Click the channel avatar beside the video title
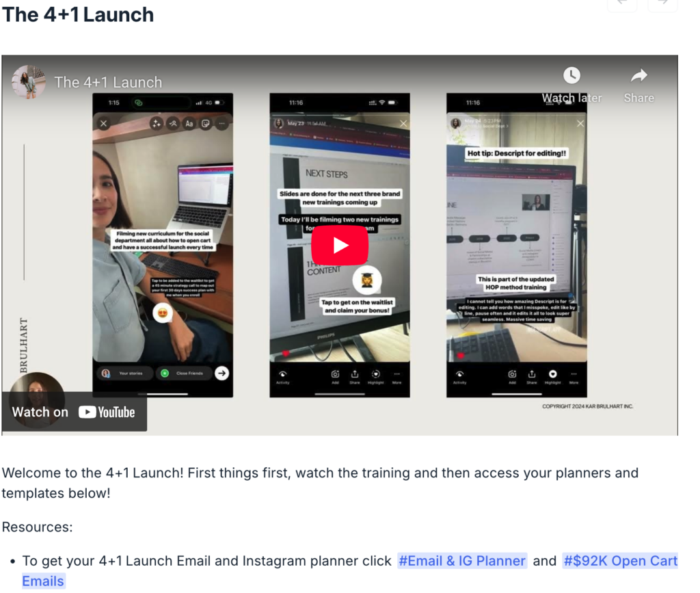The height and width of the screenshot is (593, 700). (x=29, y=81)
